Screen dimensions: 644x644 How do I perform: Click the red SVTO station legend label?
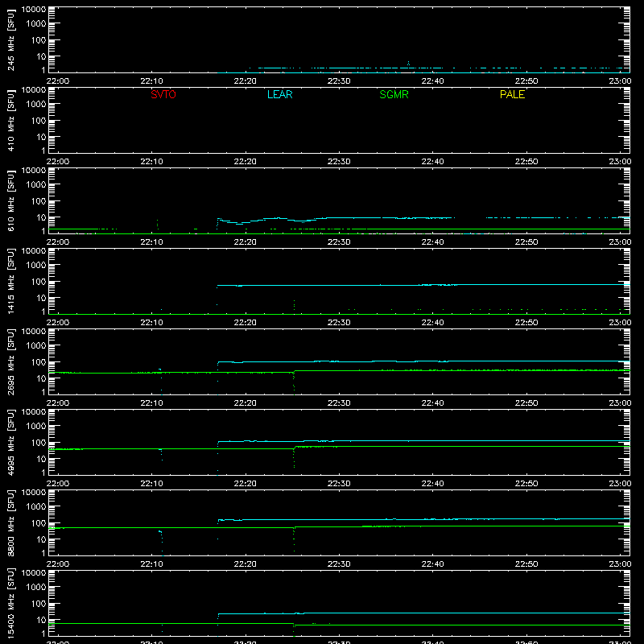coord(163,94)
